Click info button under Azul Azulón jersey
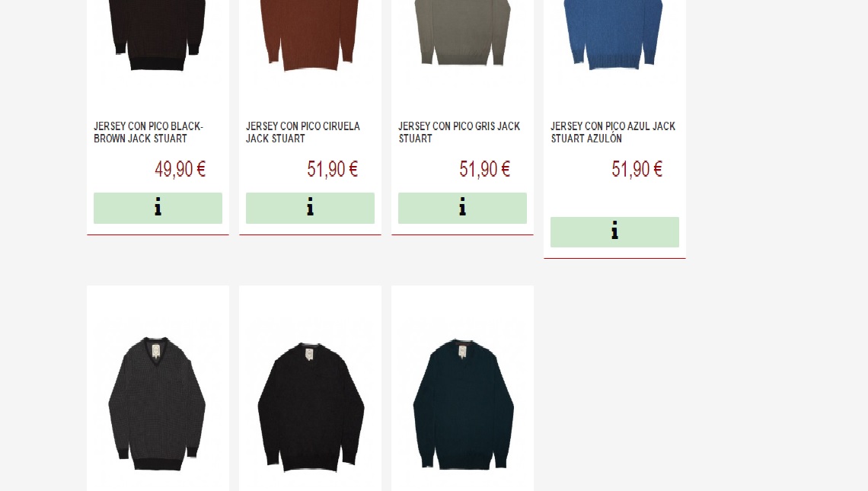This screenshot has width=868, height=491. click(x=614, y=232)
